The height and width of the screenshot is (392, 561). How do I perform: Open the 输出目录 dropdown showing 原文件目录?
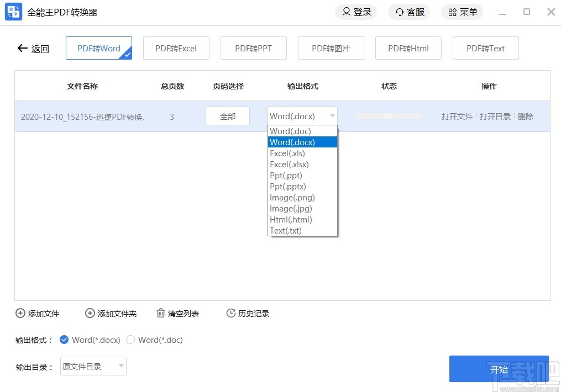93,366
